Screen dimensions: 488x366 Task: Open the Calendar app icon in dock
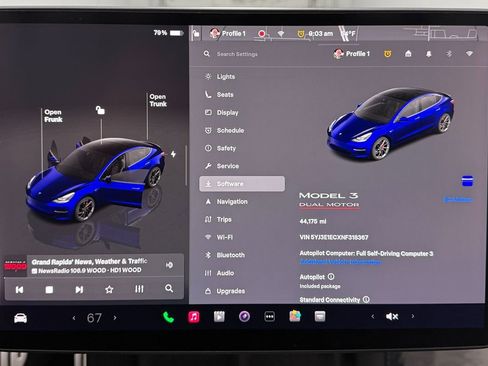tap(320, 316)
